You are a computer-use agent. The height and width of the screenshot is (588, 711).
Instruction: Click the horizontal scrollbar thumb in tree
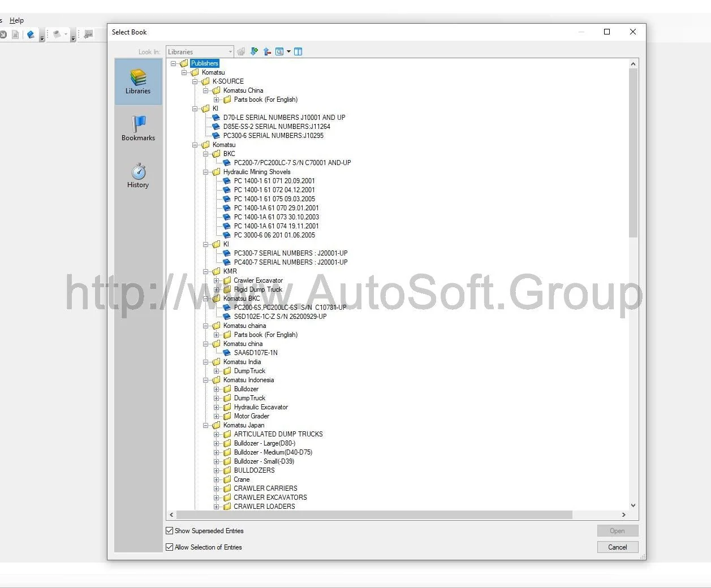point(374,515)
